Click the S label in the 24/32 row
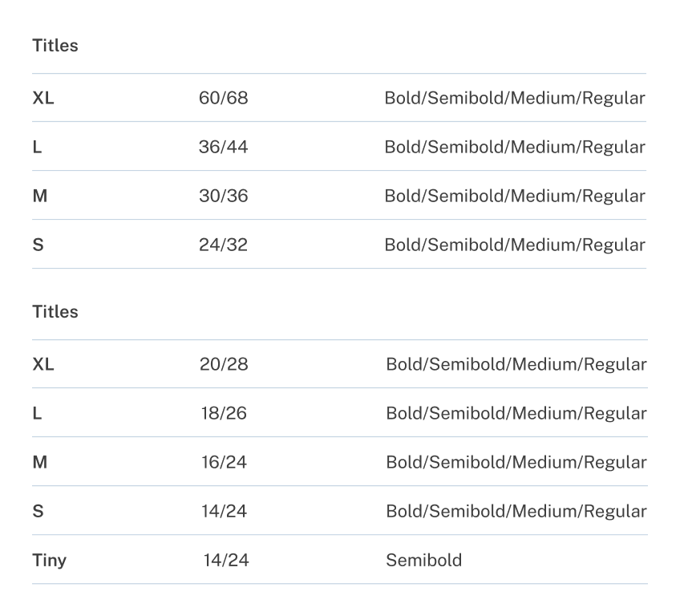This screenshot has height=616, width=680. pyautogui.click(x=38, y=245)
